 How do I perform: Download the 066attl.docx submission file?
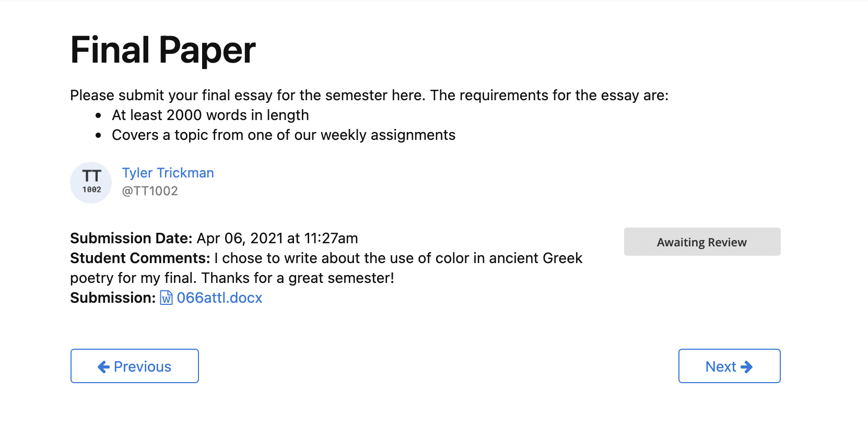[219, 298]
